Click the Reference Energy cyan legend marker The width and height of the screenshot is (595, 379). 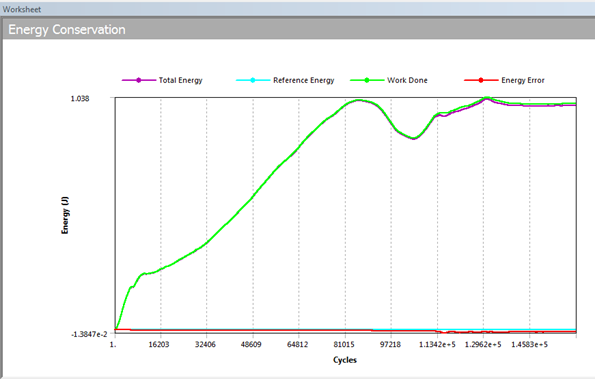click(x=253, y=80)
